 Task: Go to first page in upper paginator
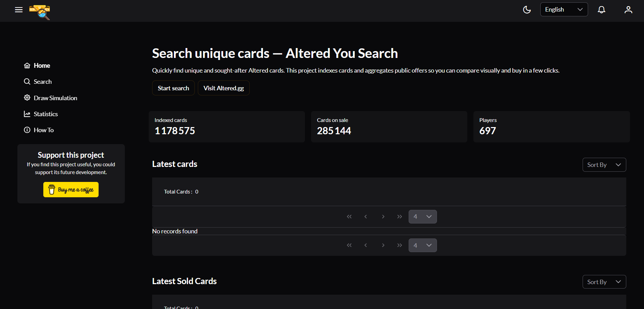(349, 217)
